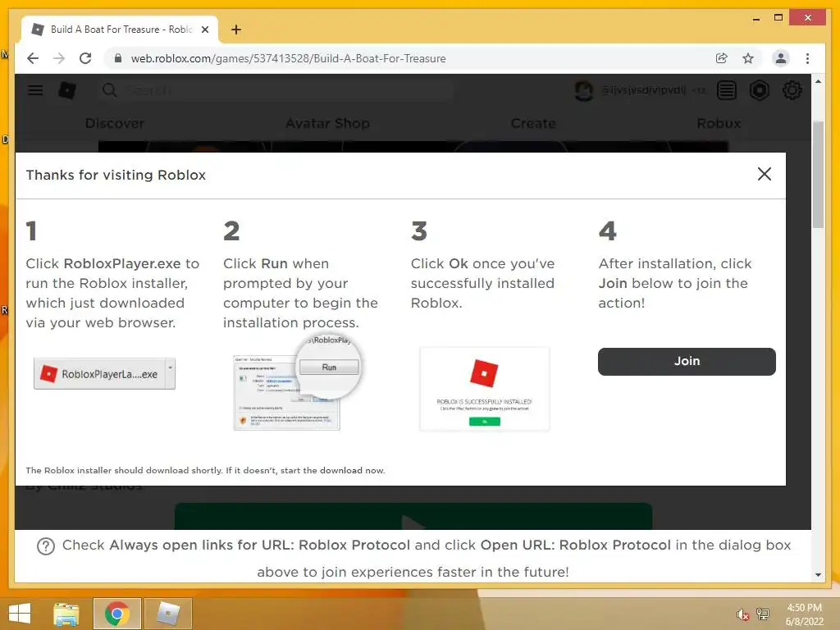The image size is (840, 630).
Task: Reload the current page
Action: (x=85, y=58)
